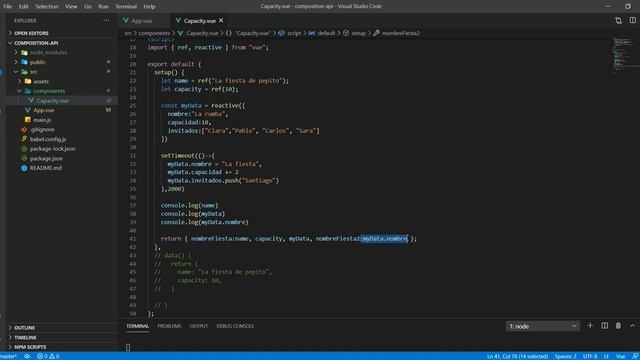Sync changes icon in status bar
Image resolution: width=640 pixels, height=360 pixels.
(27, 356)
